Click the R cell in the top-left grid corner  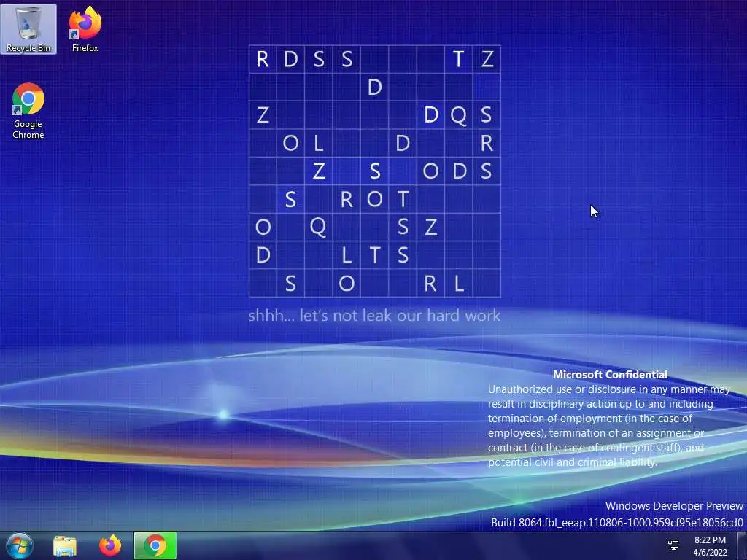point(263,59)
